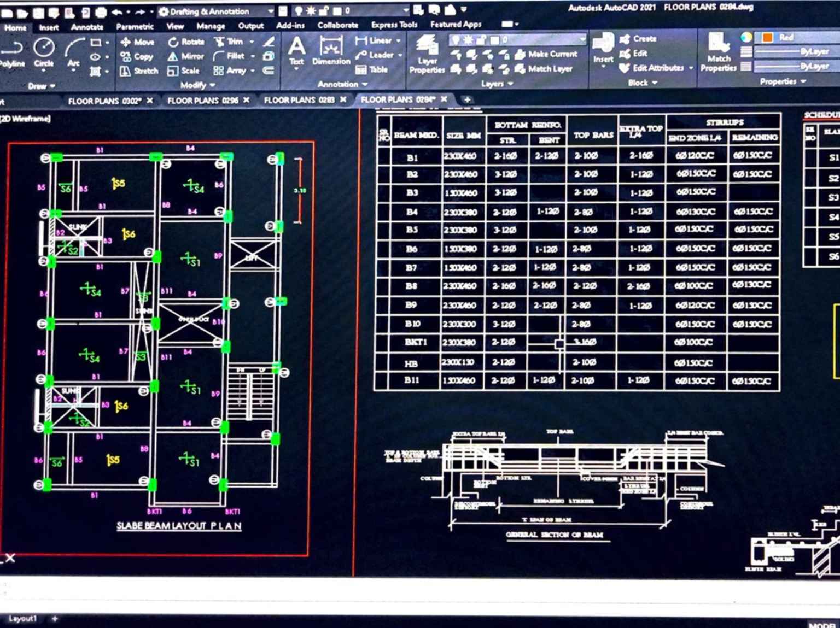Click the Dimension tool

(331, 51)
